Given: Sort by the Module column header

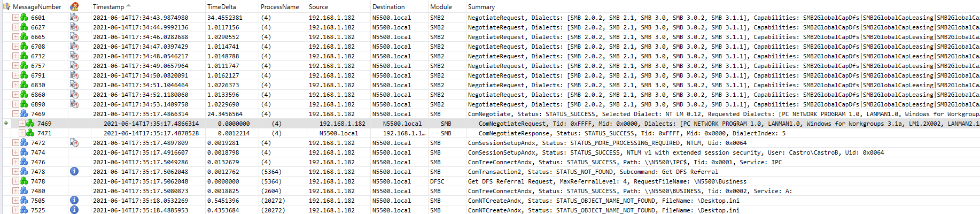Looking at the screenshot, I should (x=441, y=7).
